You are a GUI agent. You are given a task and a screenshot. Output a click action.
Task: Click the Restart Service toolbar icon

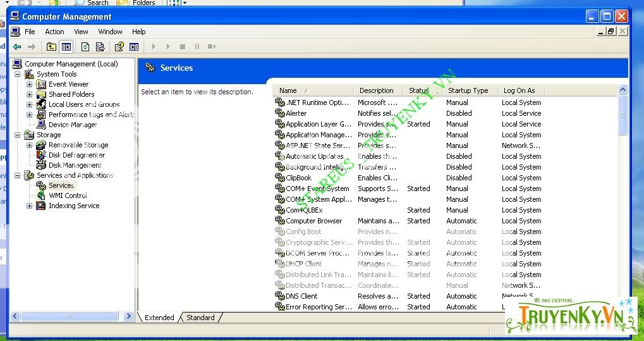click(x=212, y=47)
